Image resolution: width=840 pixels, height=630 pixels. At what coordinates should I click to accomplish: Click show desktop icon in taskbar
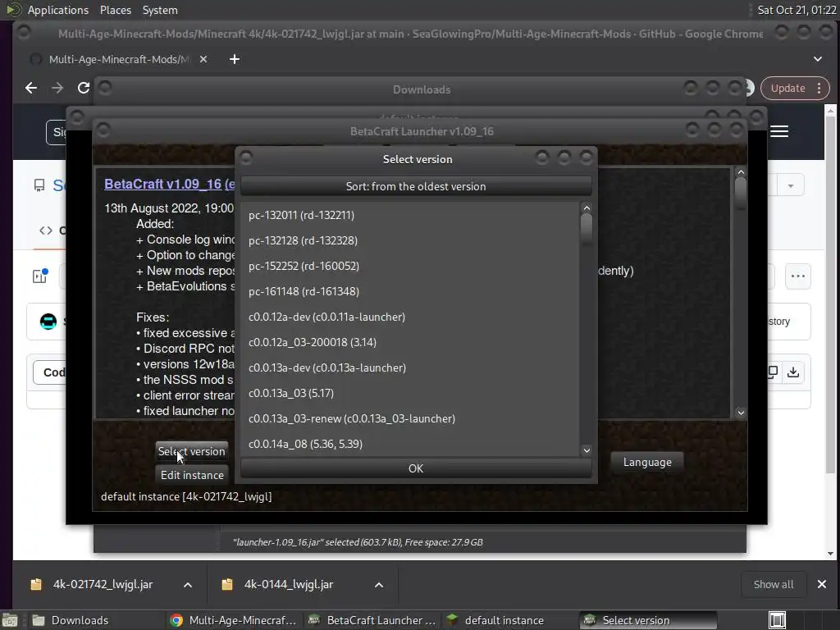click(x=10, y=620)
